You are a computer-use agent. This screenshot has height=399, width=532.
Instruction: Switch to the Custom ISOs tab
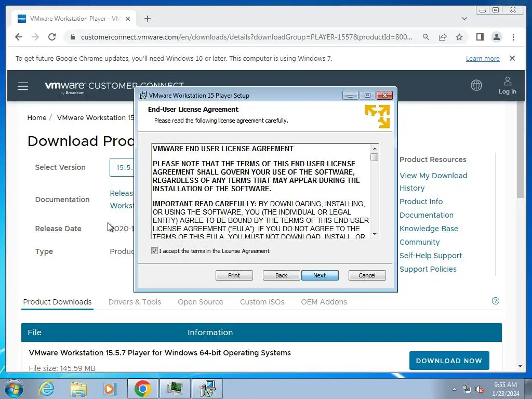(262, 302)
